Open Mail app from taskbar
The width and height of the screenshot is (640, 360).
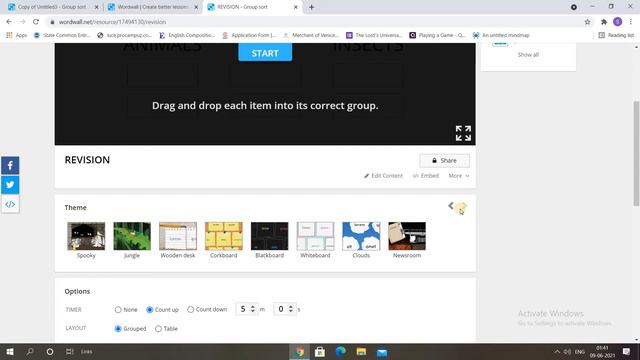click(382, 352)
